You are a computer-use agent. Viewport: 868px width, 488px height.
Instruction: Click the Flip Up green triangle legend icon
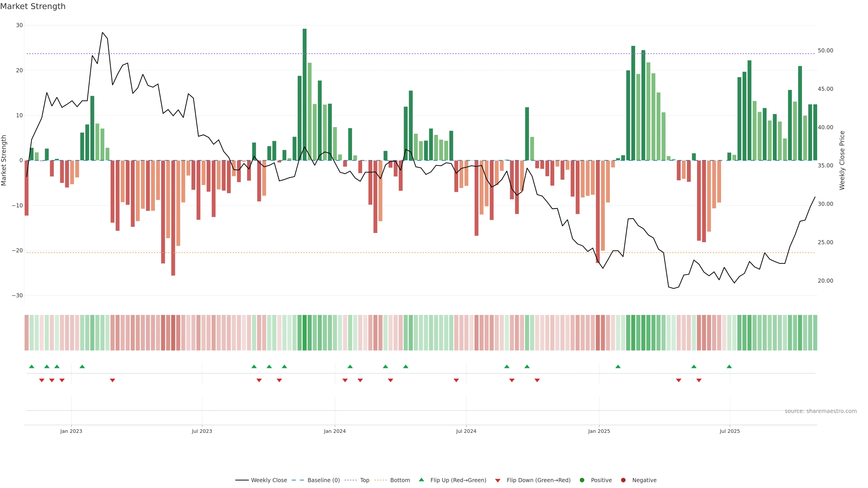coord(421,480)
